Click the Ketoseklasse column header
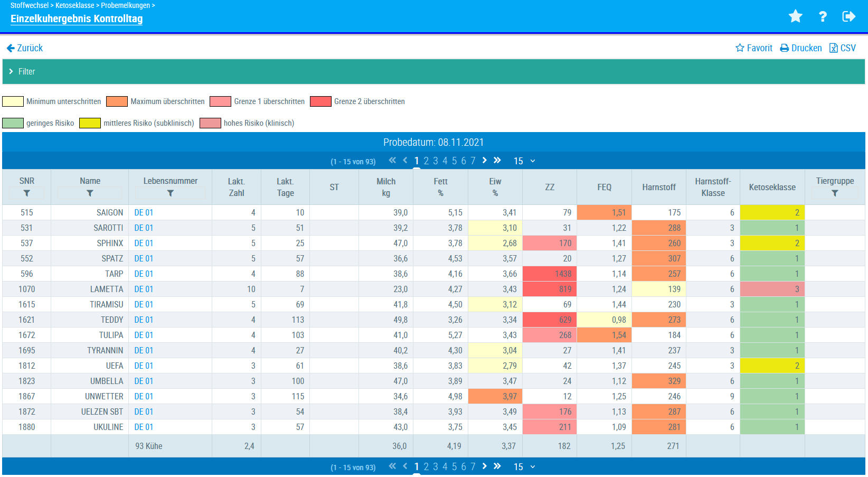The image size is (868, 477). coord(772,188)
